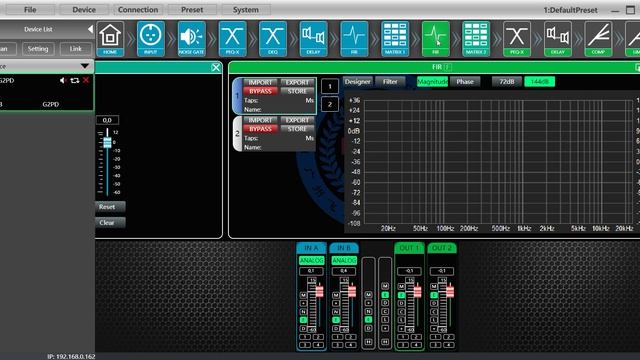Open the green PEQ-X module

tap(517, 39)
